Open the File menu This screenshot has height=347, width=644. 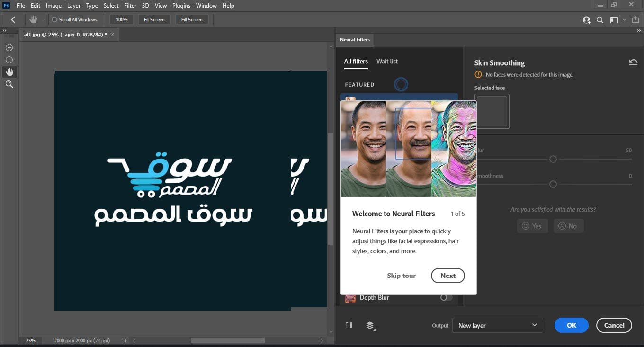click(x=21, y=6)
